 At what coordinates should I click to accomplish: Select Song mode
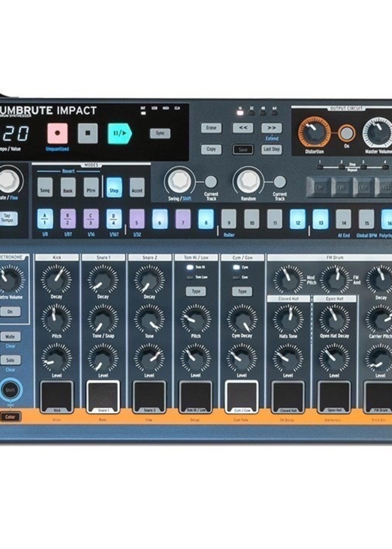(45, 187)
